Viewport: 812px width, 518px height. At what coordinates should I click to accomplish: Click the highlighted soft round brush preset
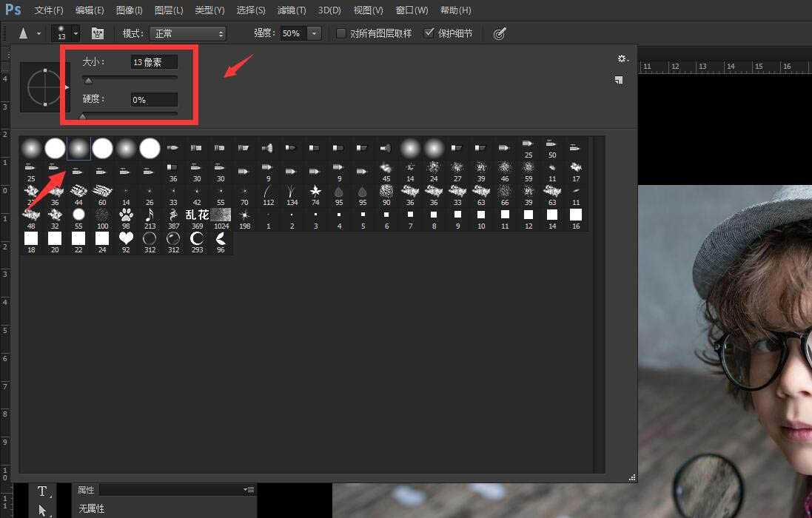(78, 148)
